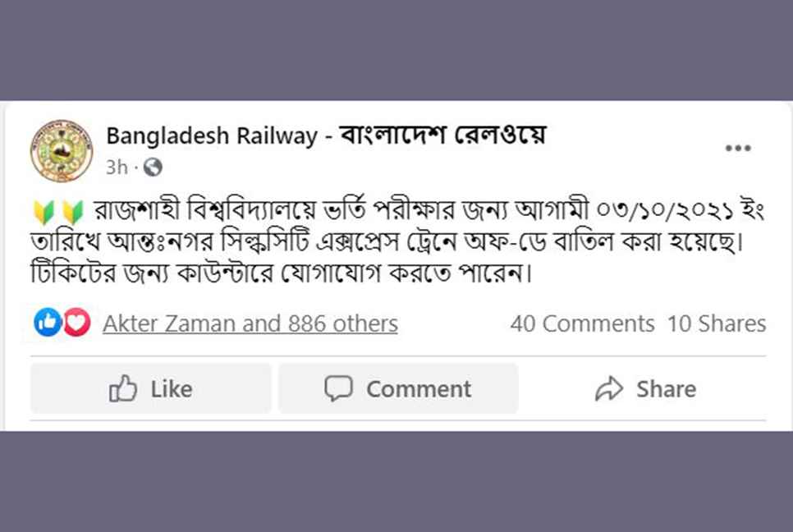The width and height of the screenshot is (793, 532).
Task: Click the globe public-visibility icon
Action: point(153,167)
